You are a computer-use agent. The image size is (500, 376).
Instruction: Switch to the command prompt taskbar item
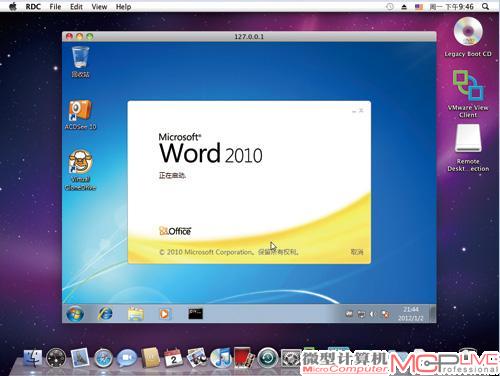pyautogui.click(x=195, y=314)
